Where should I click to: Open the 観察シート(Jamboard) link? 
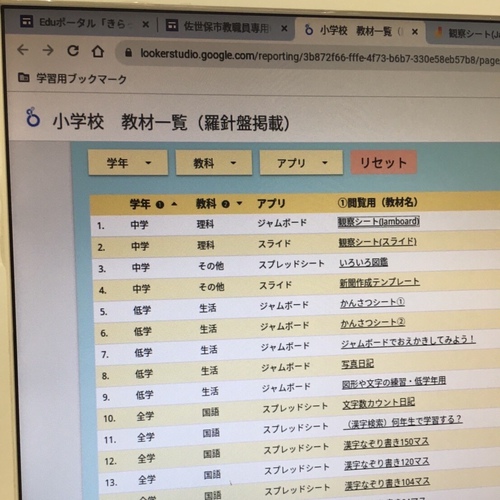379,222
